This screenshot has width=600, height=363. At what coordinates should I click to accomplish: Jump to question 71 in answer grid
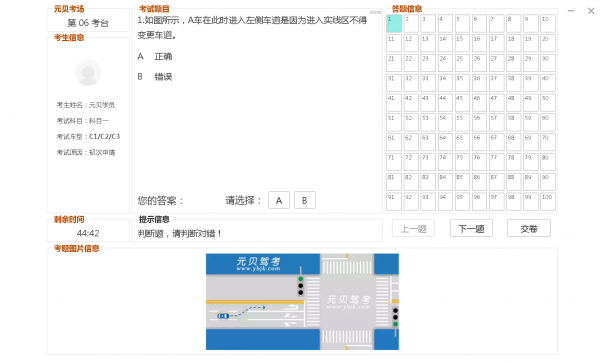(394, 162)
